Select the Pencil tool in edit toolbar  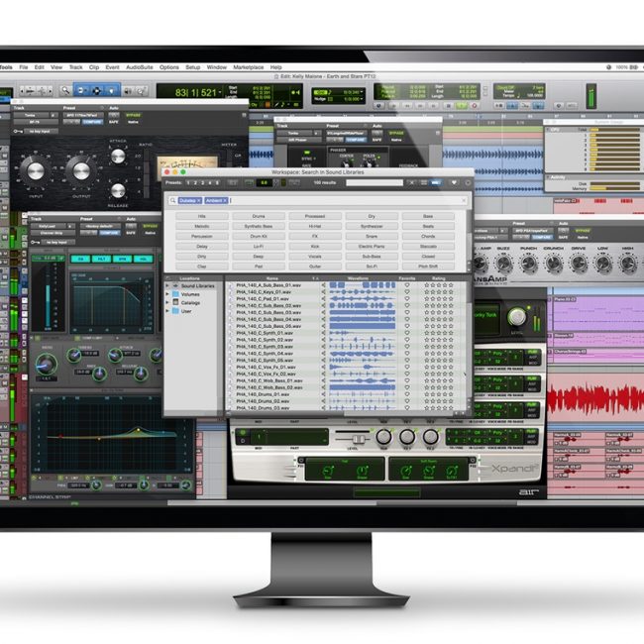tap(141, 91)
